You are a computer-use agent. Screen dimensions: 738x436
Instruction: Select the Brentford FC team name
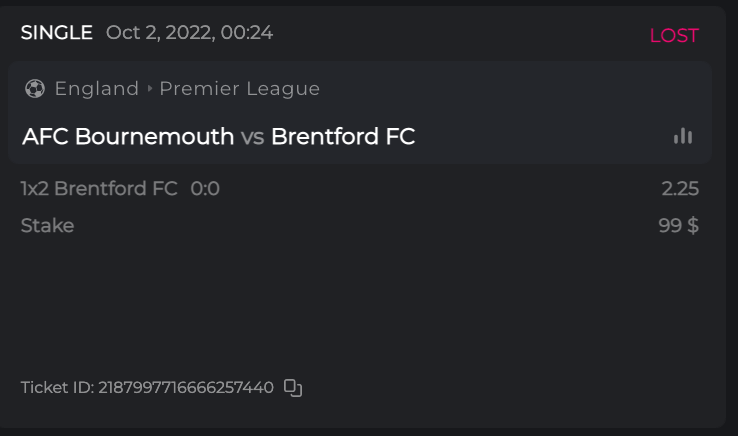343,137
